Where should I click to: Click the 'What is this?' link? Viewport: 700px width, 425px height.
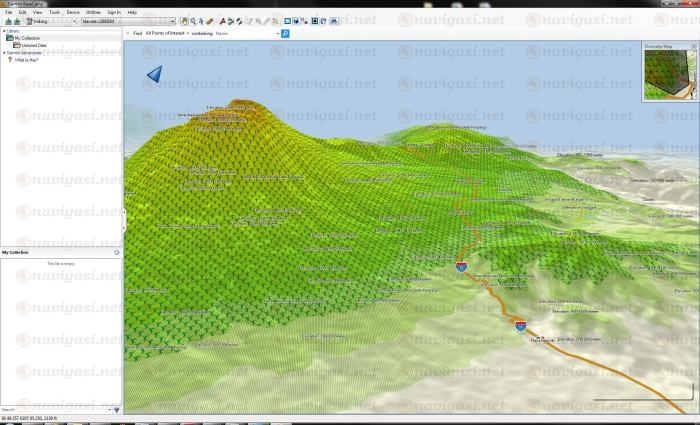click(x=27, y=59)
